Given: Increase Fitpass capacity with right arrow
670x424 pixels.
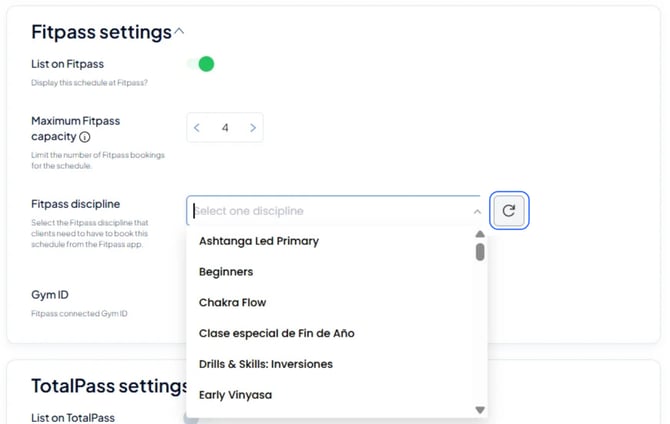Looking at the screenshot, I should (x=253, y=127).
